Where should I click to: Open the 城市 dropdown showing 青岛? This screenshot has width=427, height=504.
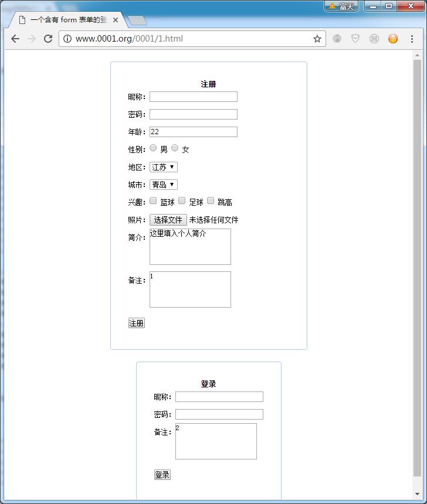coord(164,185)
